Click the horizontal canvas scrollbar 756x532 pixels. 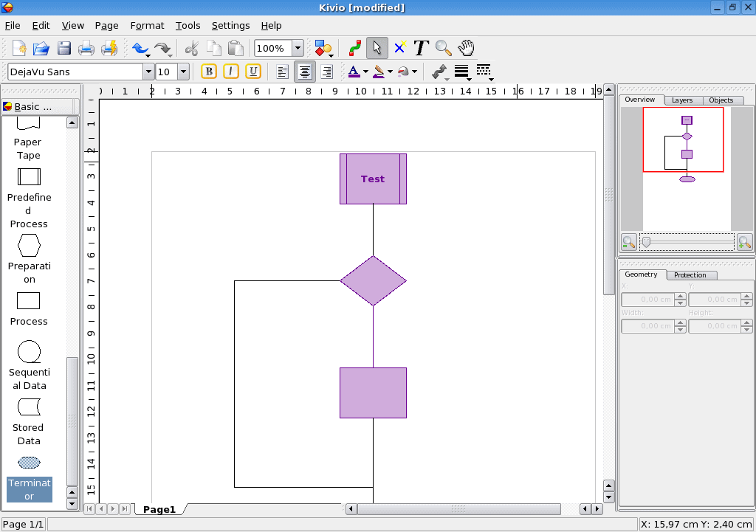pyautogui.click(x=459, y=509)
